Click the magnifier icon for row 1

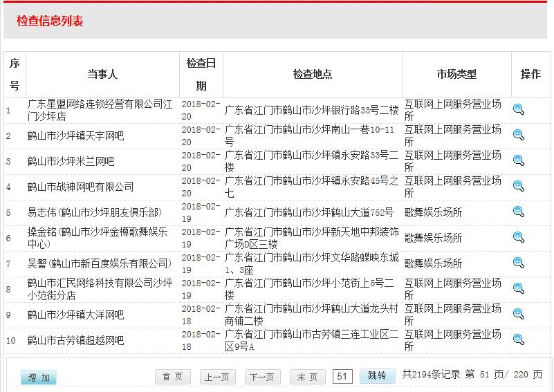coord(518,109)
